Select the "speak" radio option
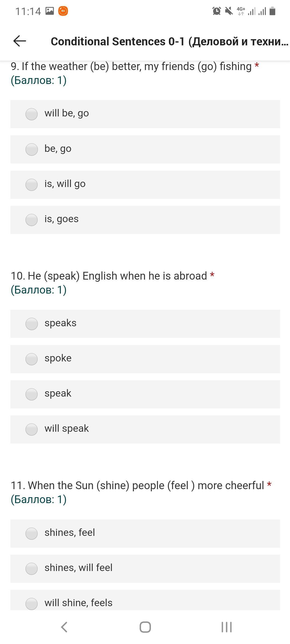The height and width of the screenshot is (644, 290). [32, 394]
